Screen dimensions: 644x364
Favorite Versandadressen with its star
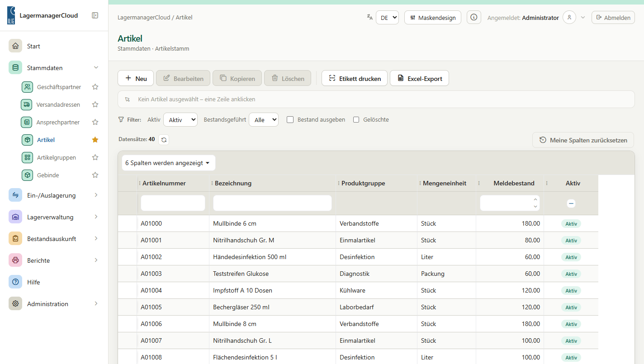coord(95,104)
